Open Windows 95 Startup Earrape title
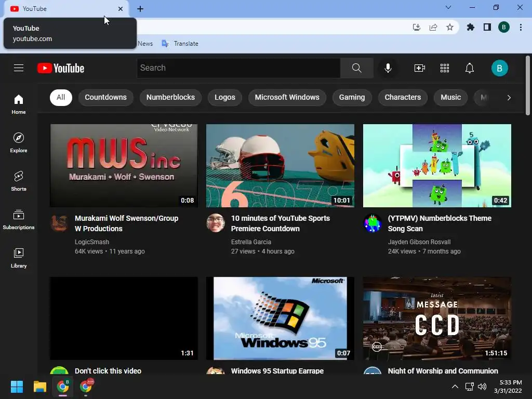The height and width of the screenshot is (399, 532). [277, 370]
